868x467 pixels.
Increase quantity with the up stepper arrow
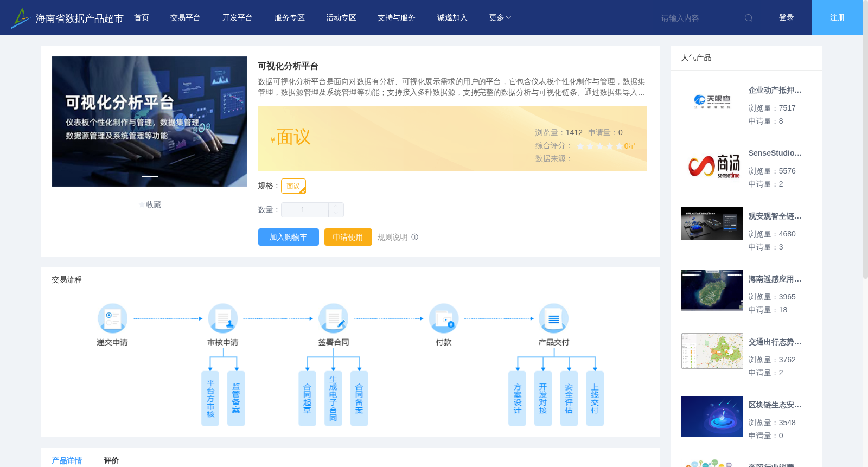336,206
